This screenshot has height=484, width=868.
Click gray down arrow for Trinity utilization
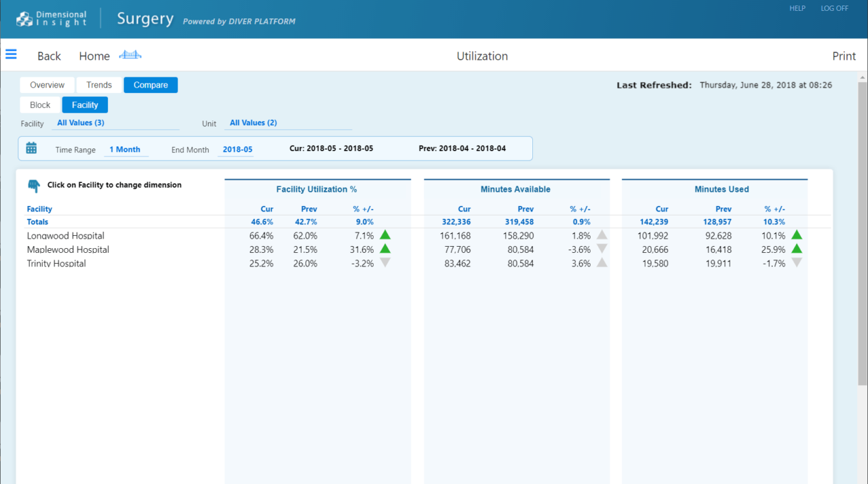[385, 263]
